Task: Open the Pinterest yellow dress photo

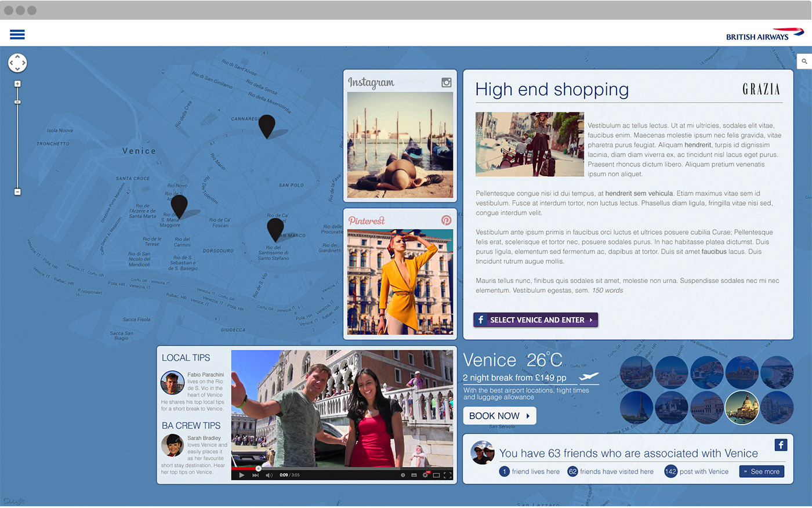Action: click(x=400, y=282)
